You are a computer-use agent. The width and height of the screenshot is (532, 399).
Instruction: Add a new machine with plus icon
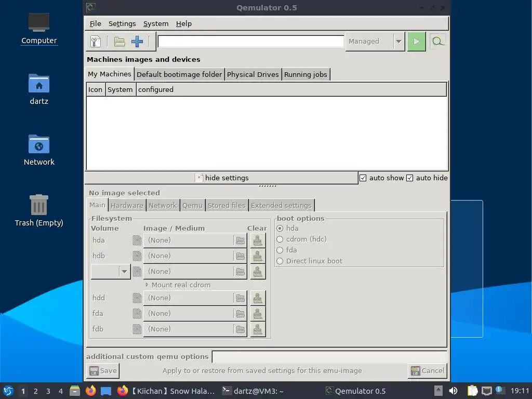coord(137,42)
